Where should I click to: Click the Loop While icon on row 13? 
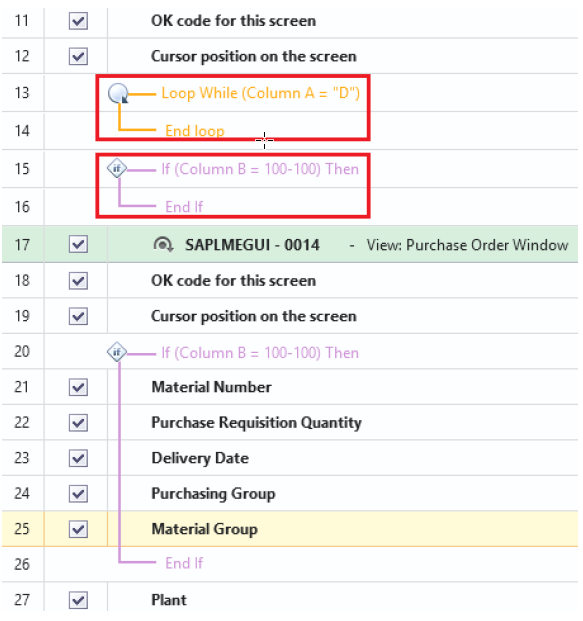coord(118,93)
